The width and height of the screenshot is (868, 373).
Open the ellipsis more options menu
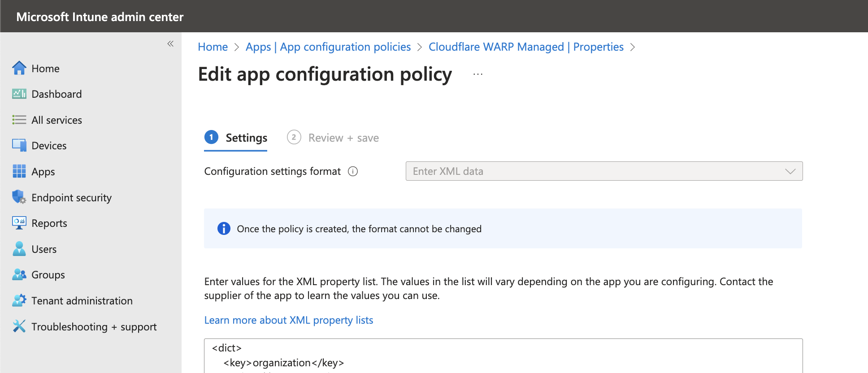tap(478, 74)
